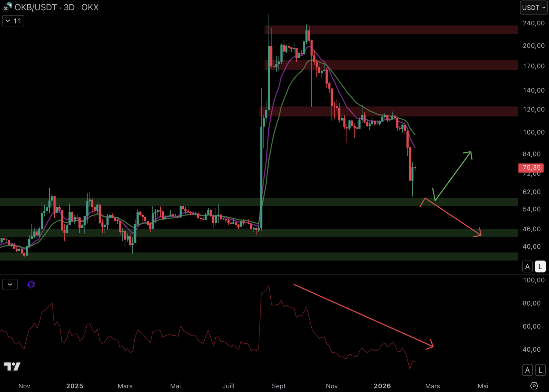549x392 pixels.
Task: Click the small grid badge beside symbol logo
Action: [x=5, y=8]
